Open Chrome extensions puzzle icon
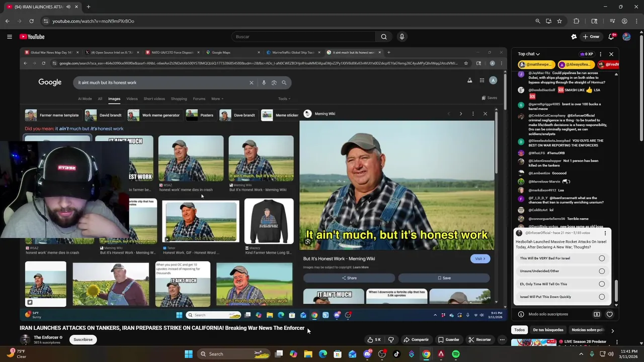The height and width of the screenshot is (362, 644). tap(577, 21)
